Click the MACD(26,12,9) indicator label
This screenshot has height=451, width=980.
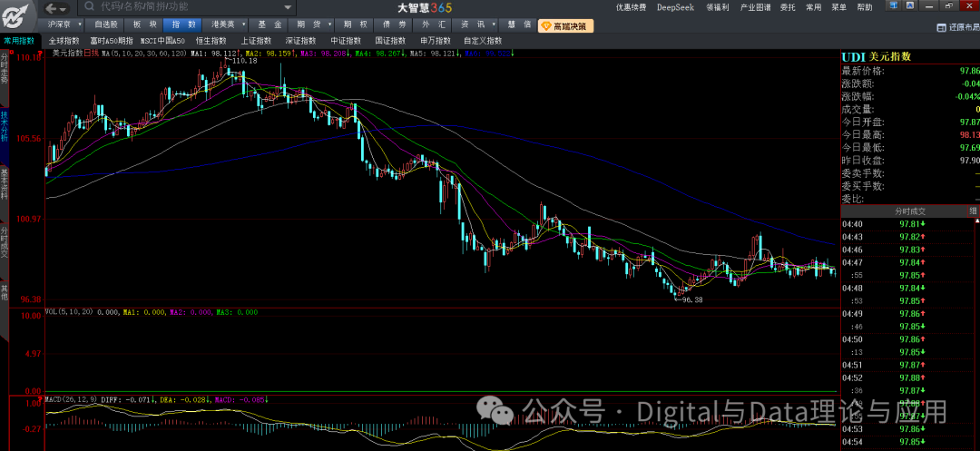pyautogui.click(x=71, y=398)
